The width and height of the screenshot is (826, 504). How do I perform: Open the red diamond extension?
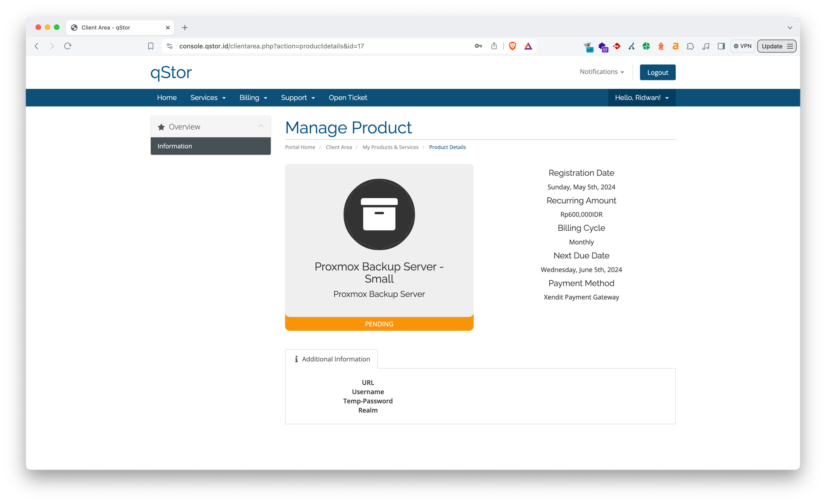pyautogui.click(x=617, y=46)
